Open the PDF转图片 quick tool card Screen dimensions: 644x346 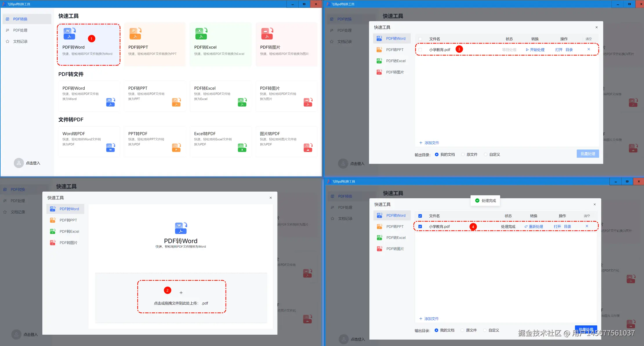click(x=286, y=44)
